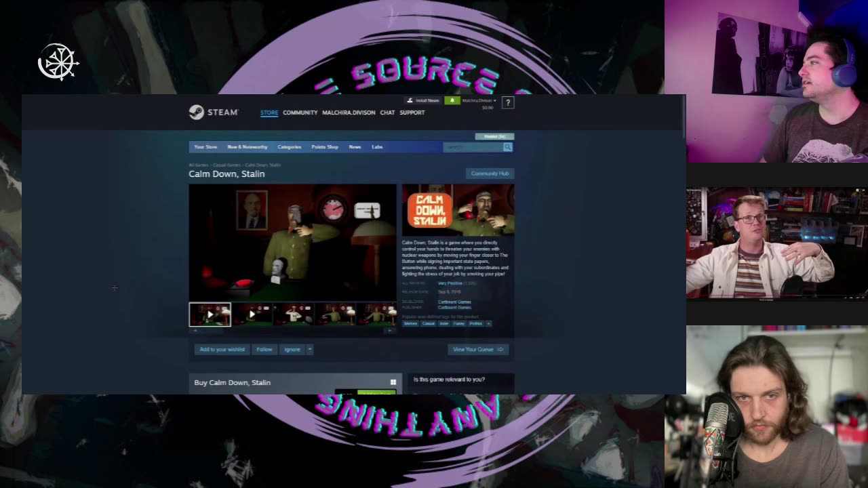This screenshot has width=868, height=488.
Task: Open the New & Noteworthy tab
Action: pos(247,147)
